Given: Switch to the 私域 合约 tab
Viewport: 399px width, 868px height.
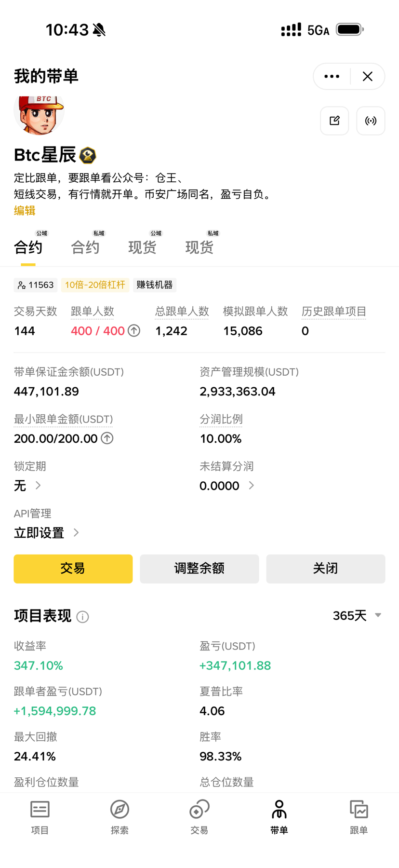Looking at the screenshot, I should tap(86, 247).
